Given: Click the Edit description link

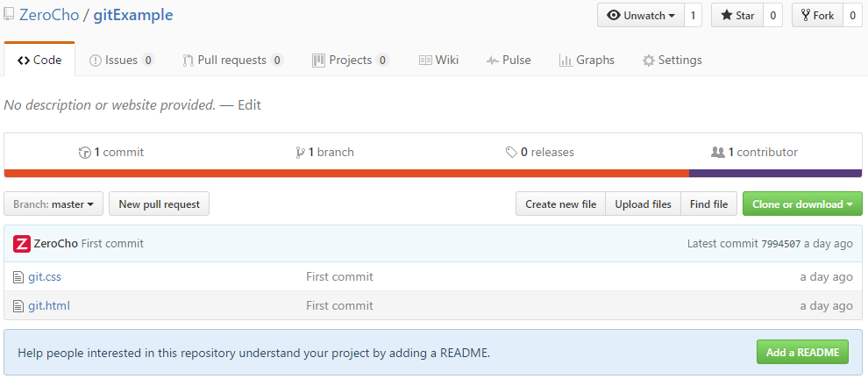Looking at the screenshot, I should [x=249, y=104].
